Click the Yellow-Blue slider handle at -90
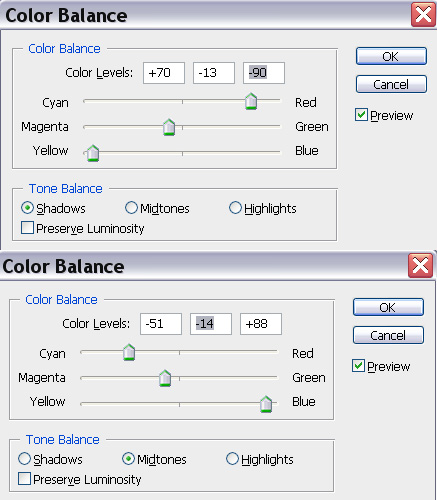Viewport: 437px width, 500px height. click(93, 153)
